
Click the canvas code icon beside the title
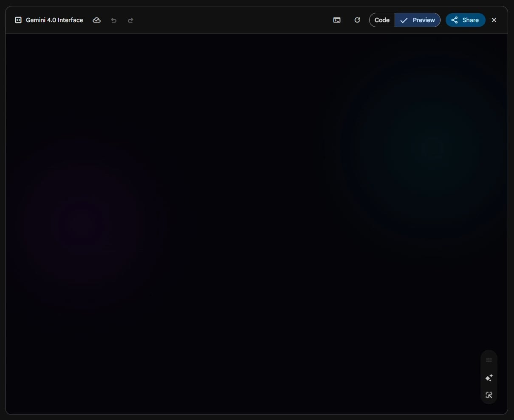tap(18, 20)
